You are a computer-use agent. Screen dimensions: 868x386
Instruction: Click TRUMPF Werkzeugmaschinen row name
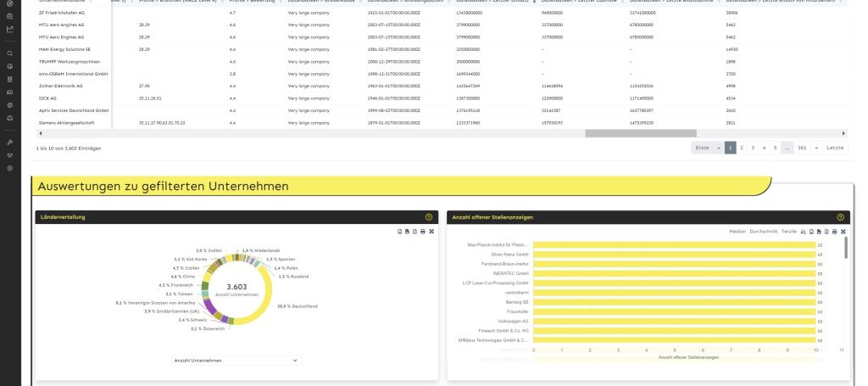(x=70, y=61)
